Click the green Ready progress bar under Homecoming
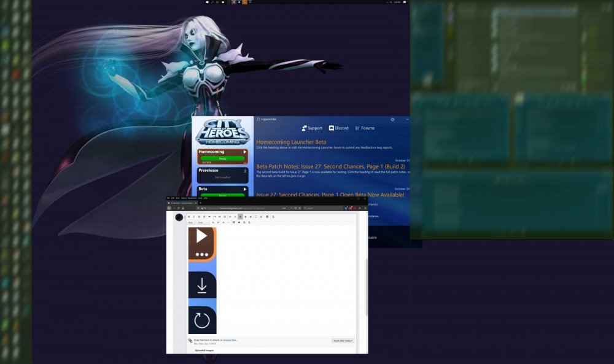 point(222,158)
